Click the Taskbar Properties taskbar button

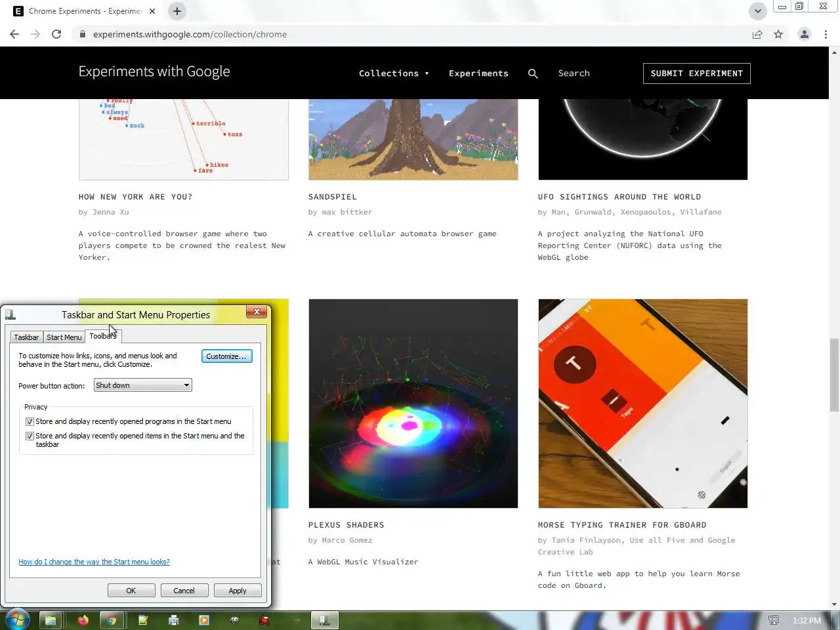click(x=324, y=620)
